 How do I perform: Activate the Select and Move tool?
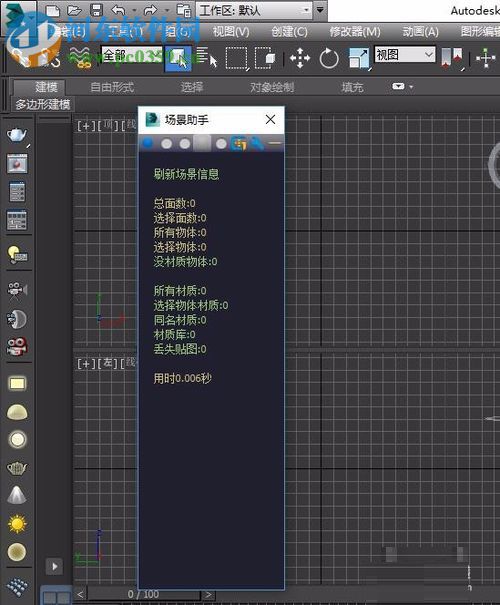click(x=300, y=58)
